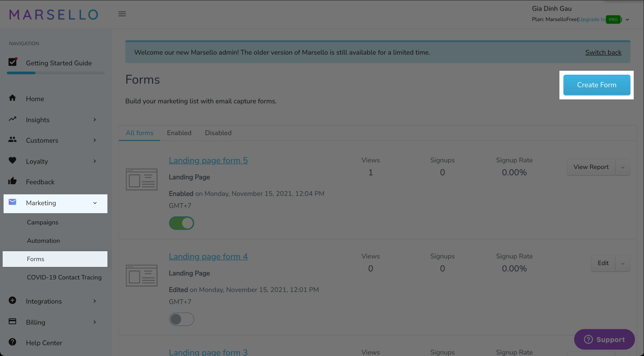Select Forms in the sidebar

55,259
